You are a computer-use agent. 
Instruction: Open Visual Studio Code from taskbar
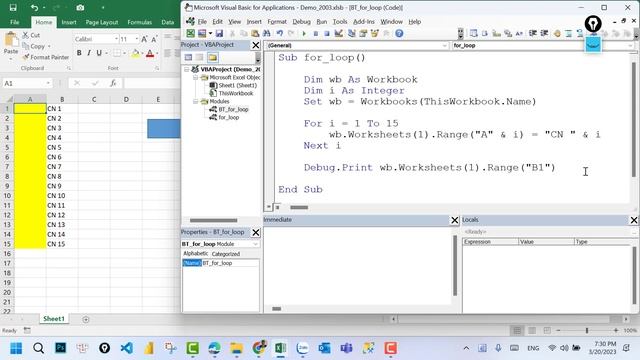click(127, 348)
